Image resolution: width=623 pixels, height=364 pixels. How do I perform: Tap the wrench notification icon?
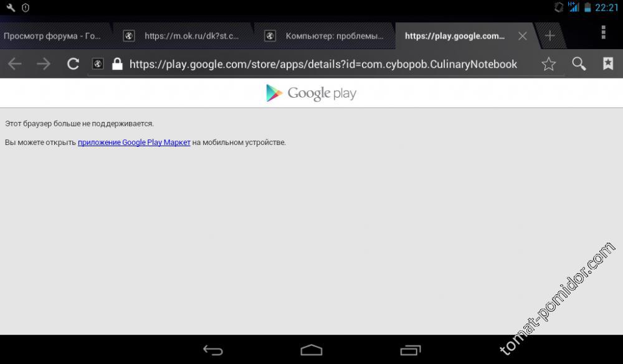pos(11,7)
